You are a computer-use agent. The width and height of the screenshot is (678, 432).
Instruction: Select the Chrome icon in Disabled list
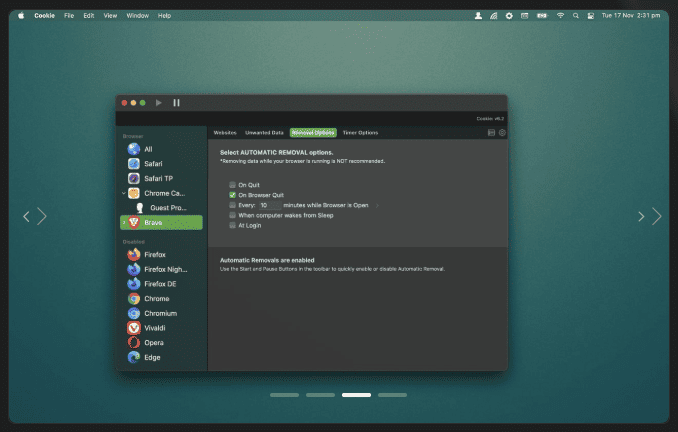[x=134, y=299]
